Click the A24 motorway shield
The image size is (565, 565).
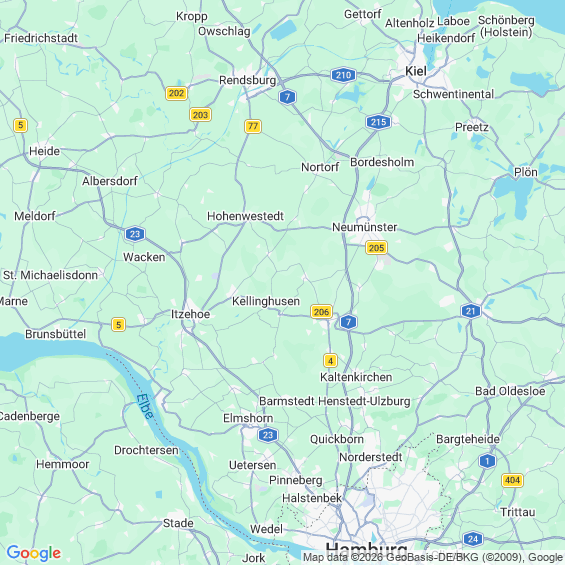click(472, 539)
